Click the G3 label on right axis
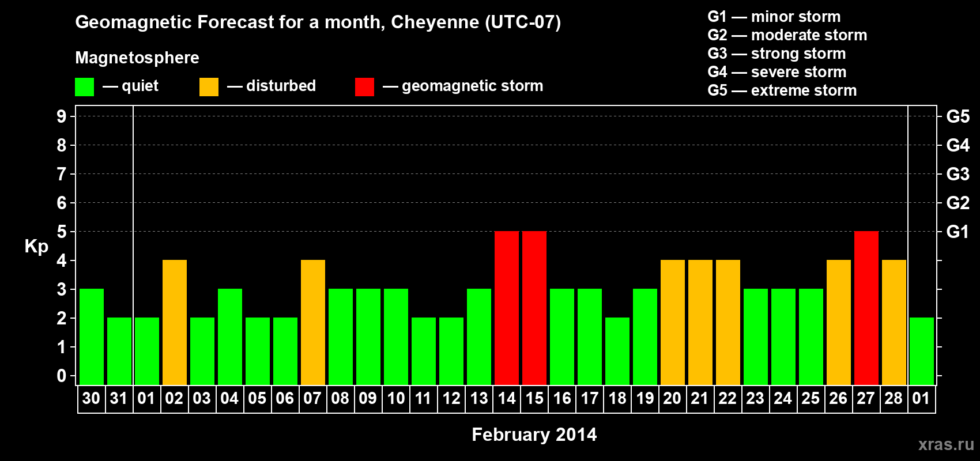 (958, 174)
